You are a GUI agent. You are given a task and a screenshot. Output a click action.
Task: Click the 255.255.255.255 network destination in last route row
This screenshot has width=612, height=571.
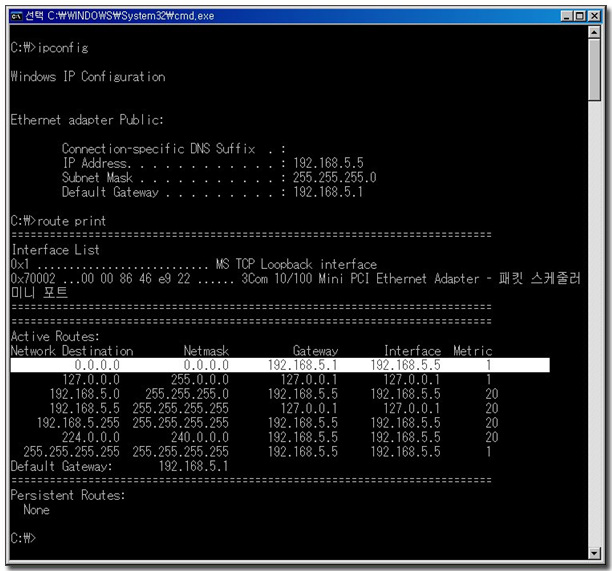[71, 452]
